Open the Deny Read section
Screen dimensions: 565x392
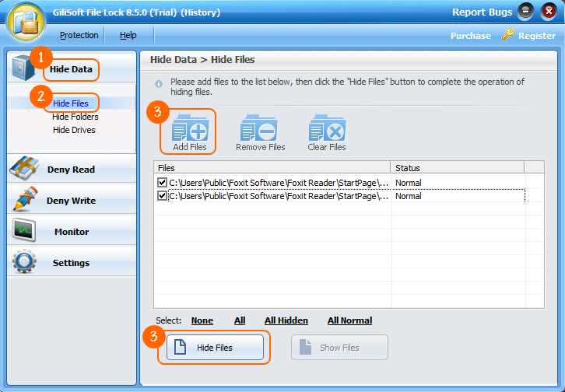[x=71, y=170]
